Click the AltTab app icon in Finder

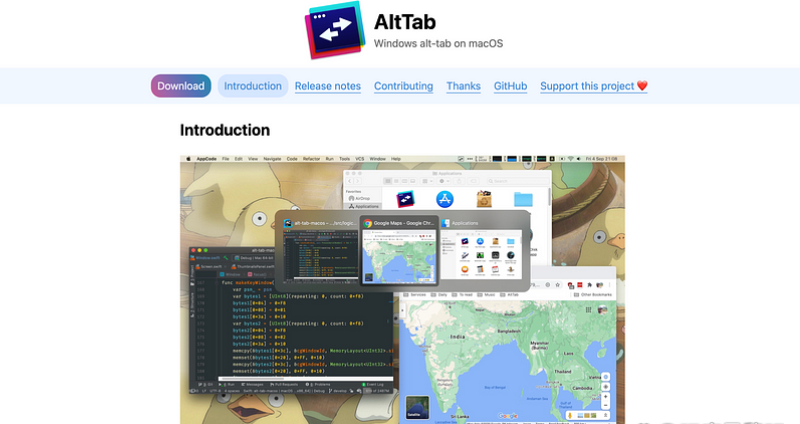[405, 199]
